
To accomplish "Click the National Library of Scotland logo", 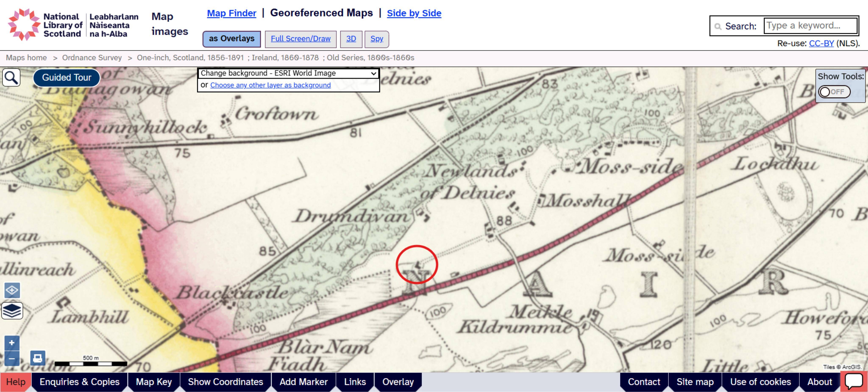I will pyautogui.click(x=73, y=25).
